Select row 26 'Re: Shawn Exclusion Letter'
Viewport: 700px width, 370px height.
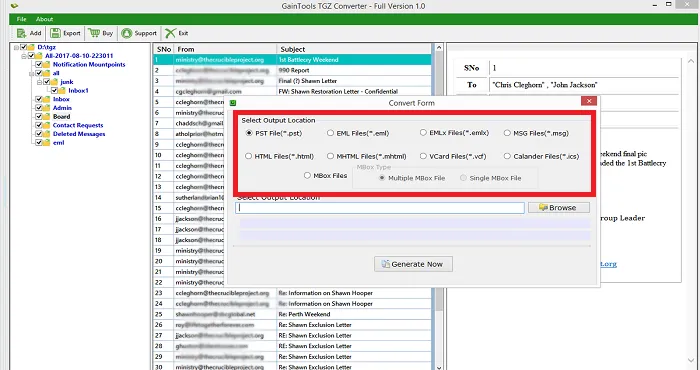[x=292, y=325]
